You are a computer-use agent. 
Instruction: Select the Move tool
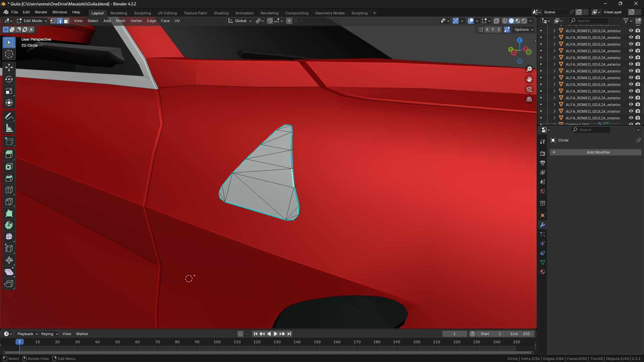[x=9, y=67]
